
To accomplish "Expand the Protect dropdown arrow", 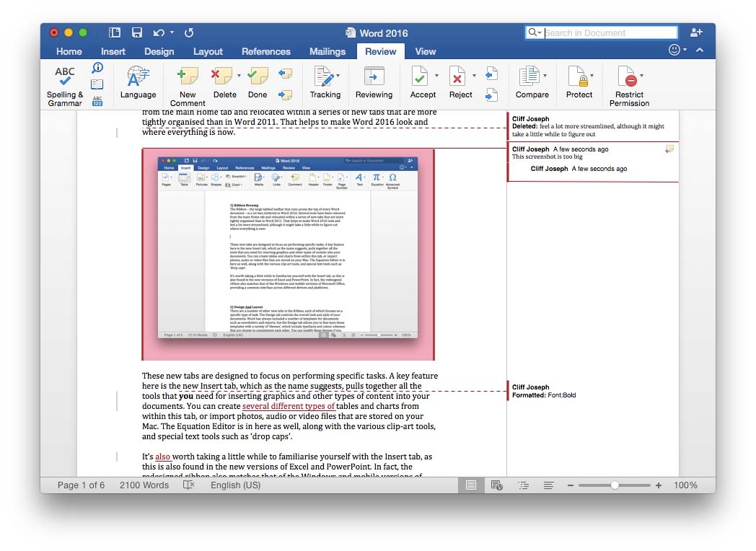I will coord(592,76).
